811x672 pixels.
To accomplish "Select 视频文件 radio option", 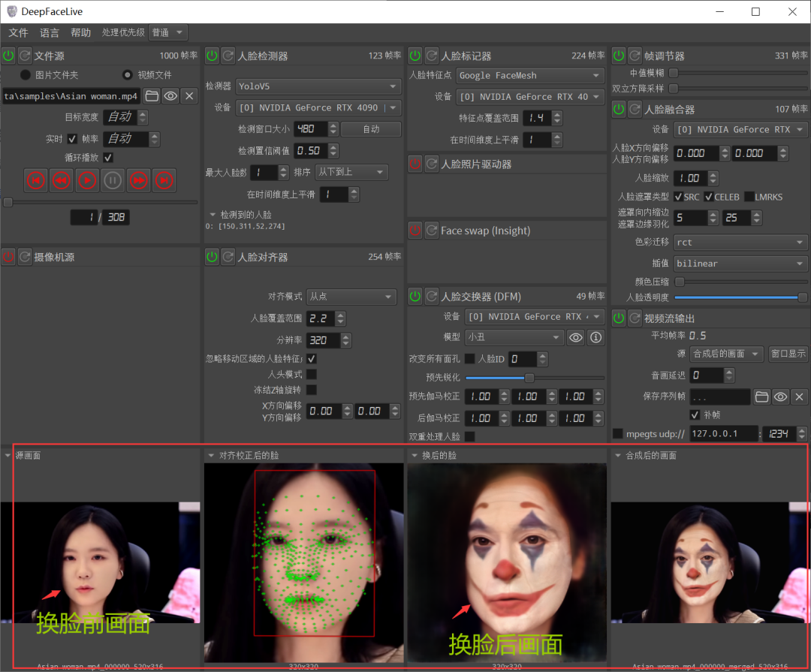I will point(127,75).
